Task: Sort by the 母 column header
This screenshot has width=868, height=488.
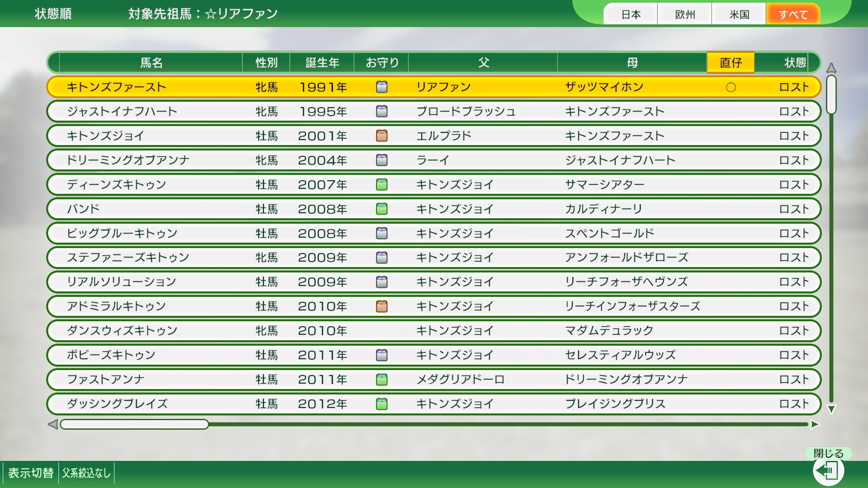Action: point(632,62)
